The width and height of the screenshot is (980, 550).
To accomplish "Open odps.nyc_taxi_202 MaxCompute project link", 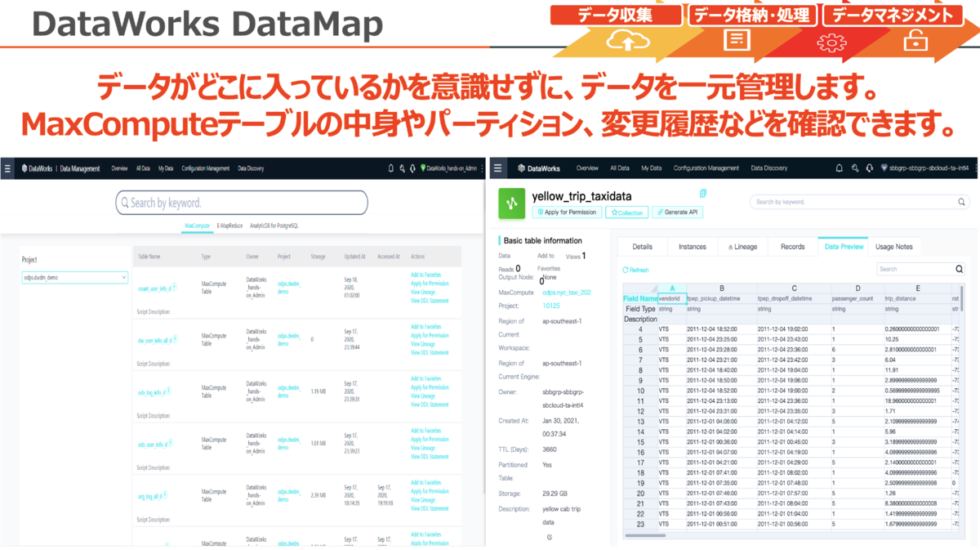I will click(x=567, y=292).
